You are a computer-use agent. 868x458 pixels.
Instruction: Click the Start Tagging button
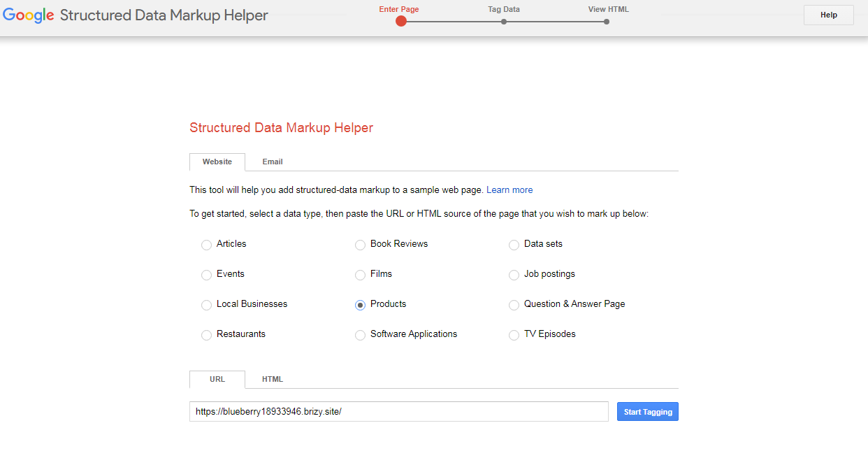click(648, 412)
